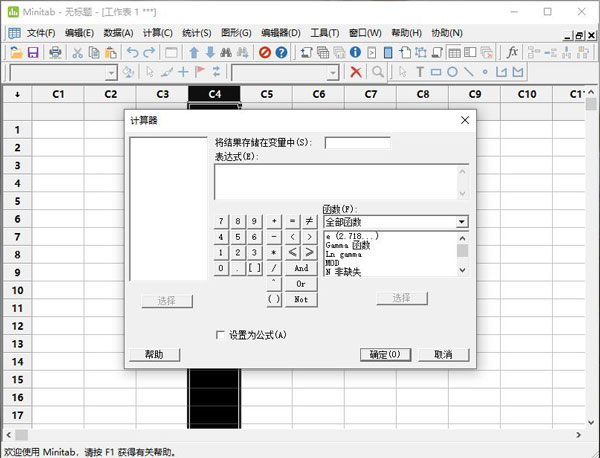This screenshot has width=600, height=458.
Task: Toggle the 设置为公式(A) checkbox
Action: click(x=220, y=335)
